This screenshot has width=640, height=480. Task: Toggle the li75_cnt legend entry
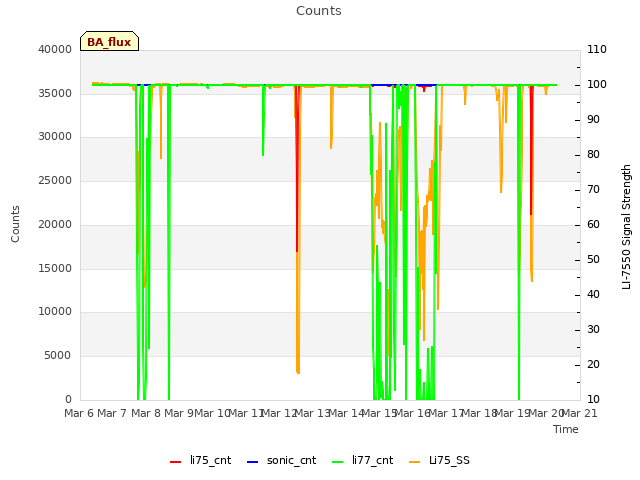pos(200,460)
